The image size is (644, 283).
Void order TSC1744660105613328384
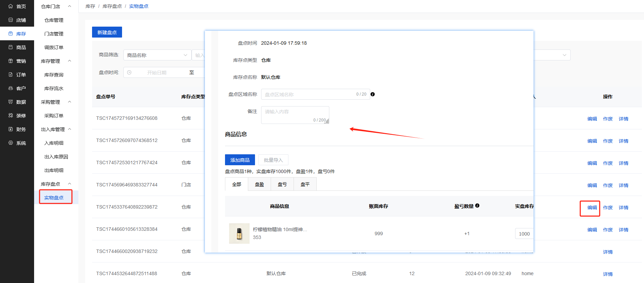tap(608, 230)
